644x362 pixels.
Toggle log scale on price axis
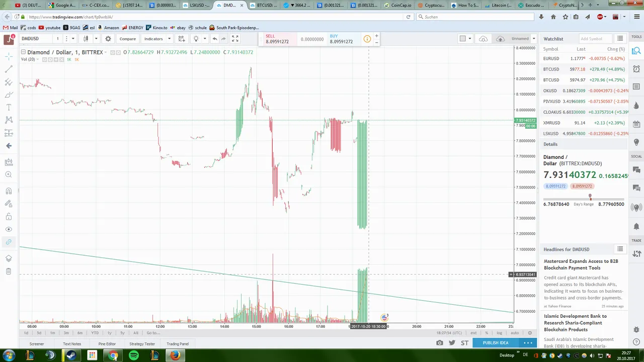coord(499,333)
